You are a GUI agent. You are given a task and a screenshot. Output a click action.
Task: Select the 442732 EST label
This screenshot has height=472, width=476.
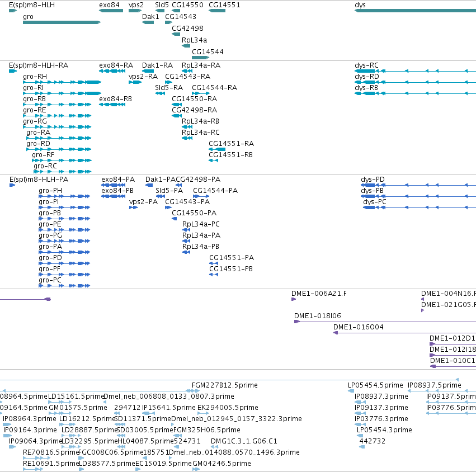coord(373,441)
